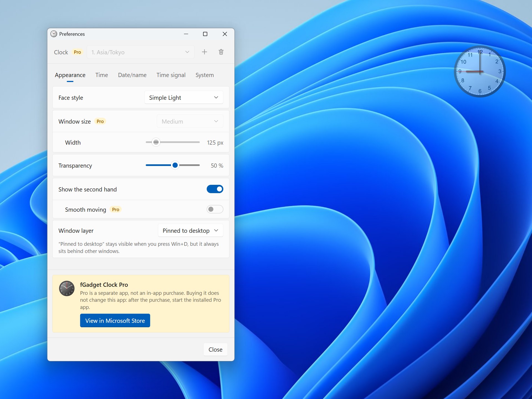Toggle the Smooth moving switch
The height and width of the screenshot is (399, 532).
(215, 209)
